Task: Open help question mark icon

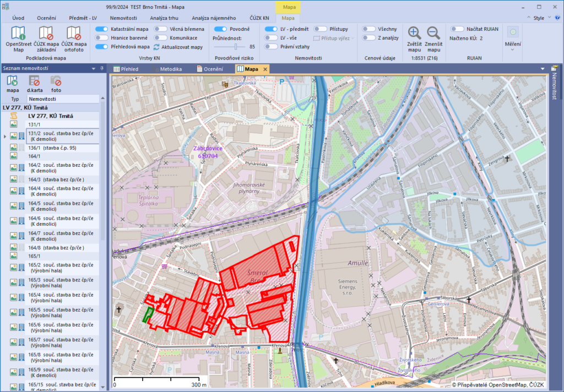Action: tap(558, 18)
